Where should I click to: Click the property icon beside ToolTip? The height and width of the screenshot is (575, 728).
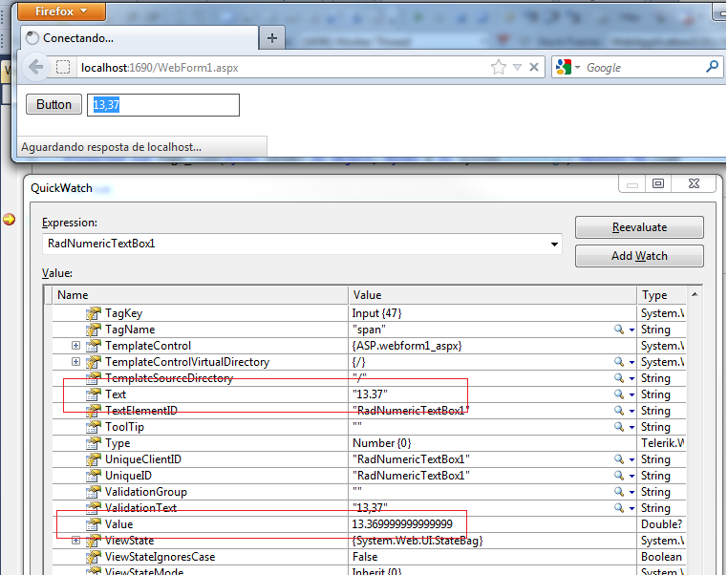click(x=94, y=427)
